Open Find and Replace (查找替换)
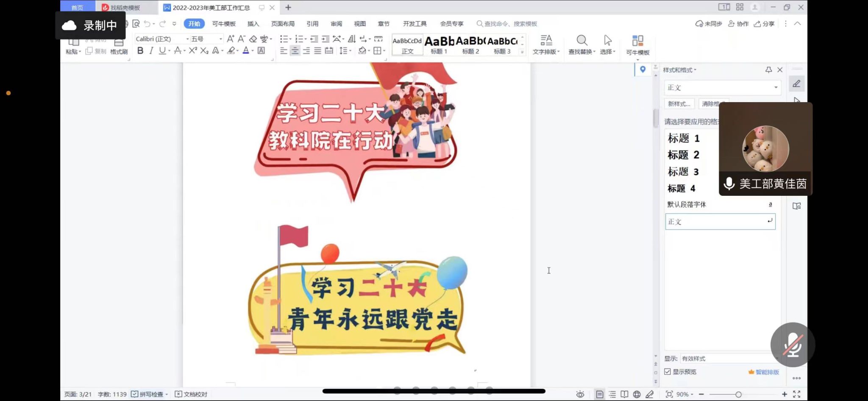868x401 pixels. pos(581,45)
